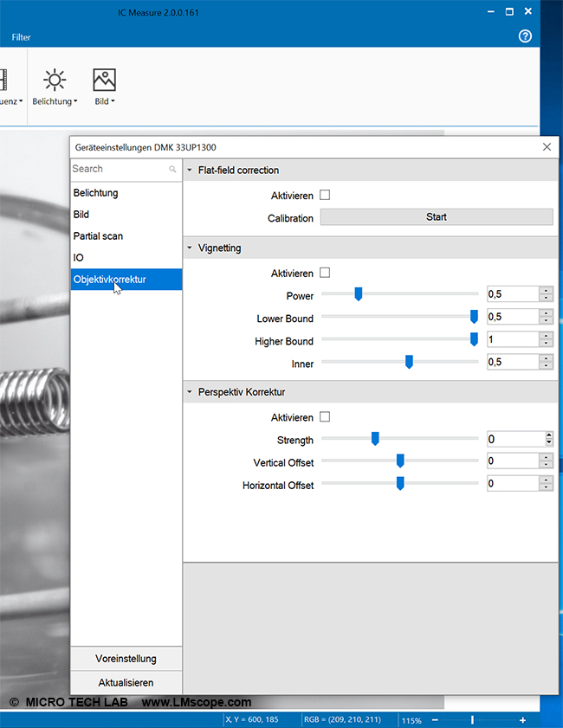Click the zoom out minus icon

point(435,720)
